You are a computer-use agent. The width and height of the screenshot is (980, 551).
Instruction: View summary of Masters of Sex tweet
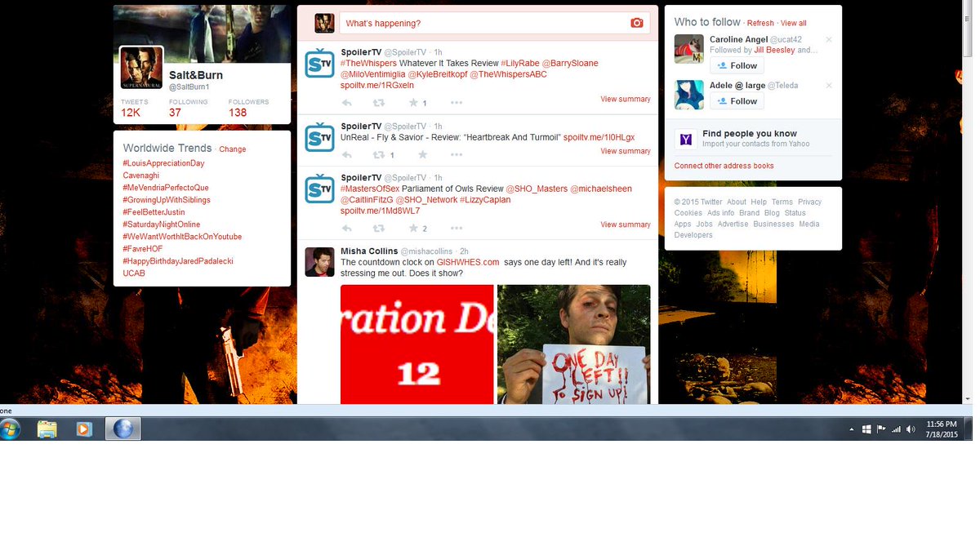(x=626, y=224)
